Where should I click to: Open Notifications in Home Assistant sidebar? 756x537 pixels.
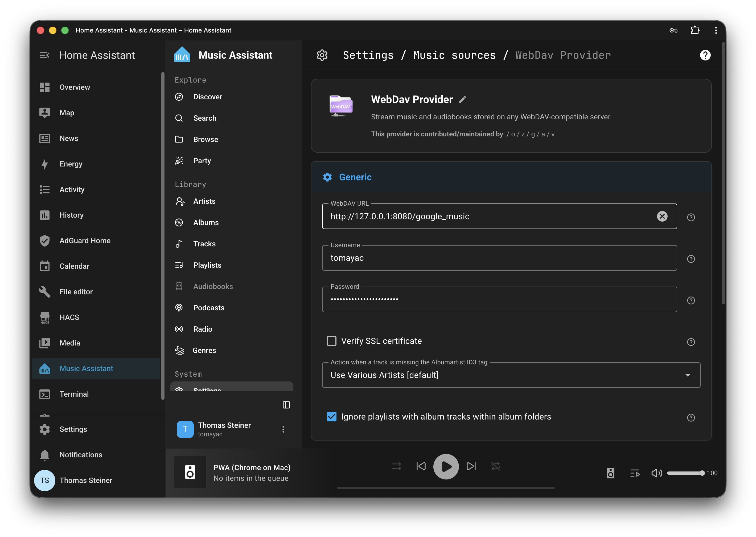click(x=96, y=455)
